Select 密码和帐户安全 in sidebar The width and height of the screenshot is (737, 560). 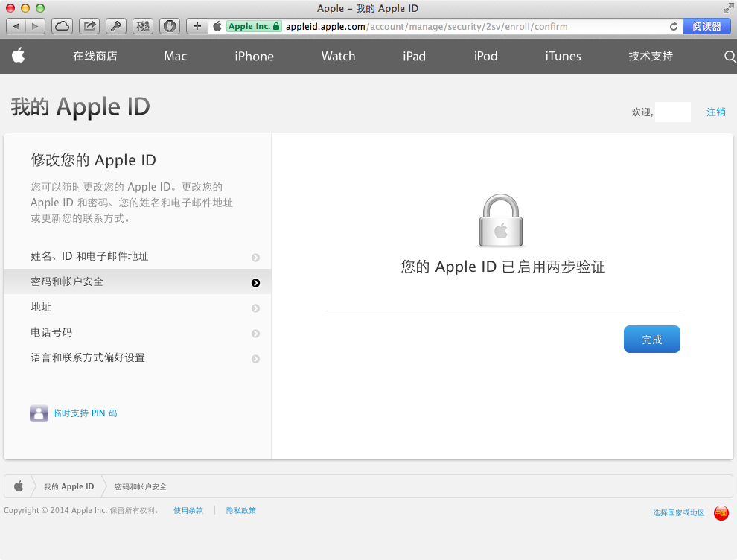click(137, 281)
